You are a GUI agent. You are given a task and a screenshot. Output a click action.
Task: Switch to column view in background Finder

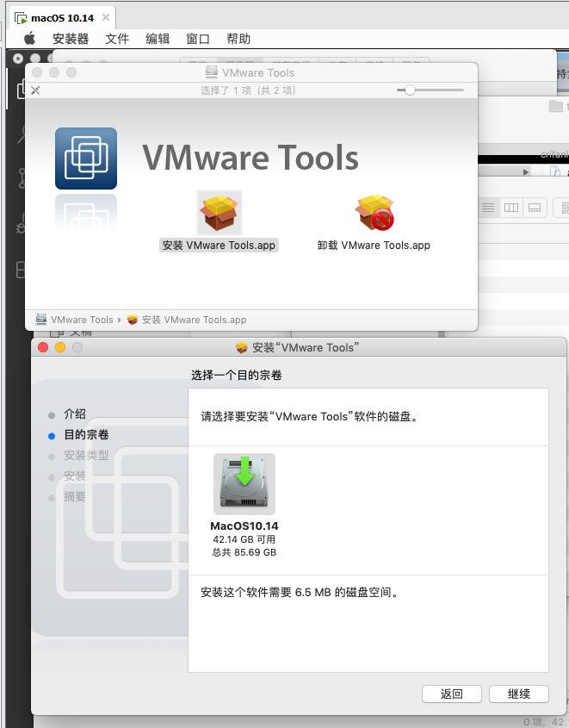(511, 208)
